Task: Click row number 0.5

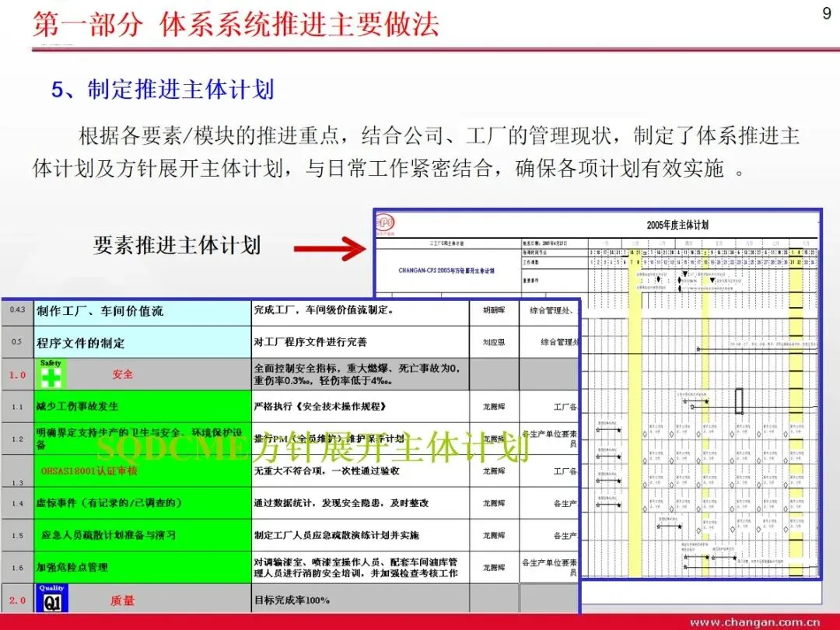Action: pos(16,341)
